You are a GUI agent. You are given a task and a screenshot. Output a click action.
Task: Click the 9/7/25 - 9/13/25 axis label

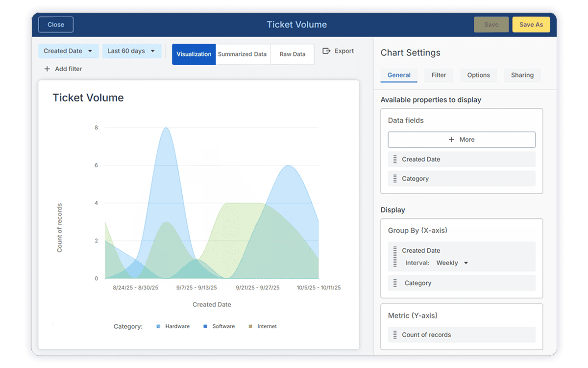[196, 288]
